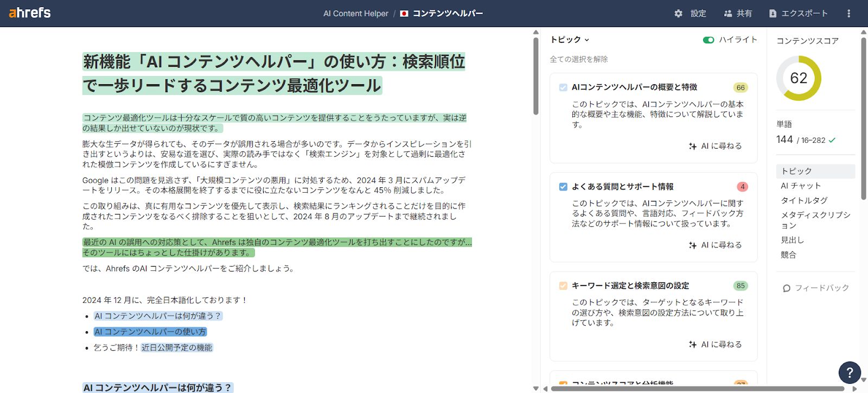This screenshot has width=868, height=393.
Task: Switch to 競合 tab
Action: 789,255
